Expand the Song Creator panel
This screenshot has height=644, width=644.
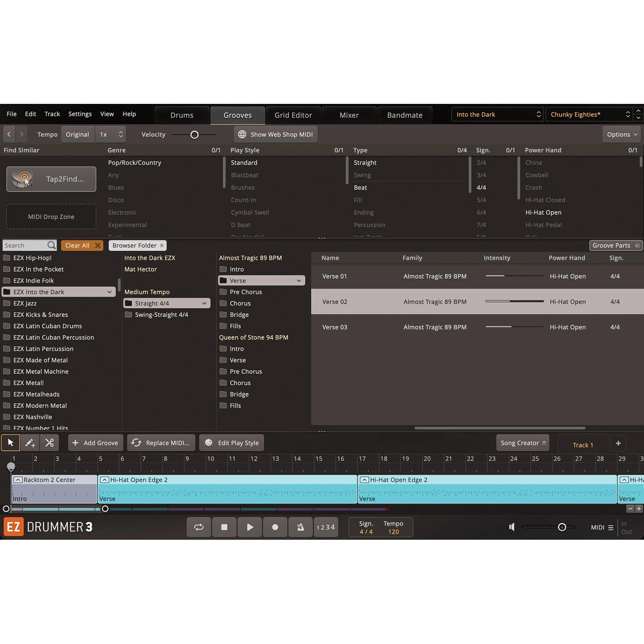[523, 443]
